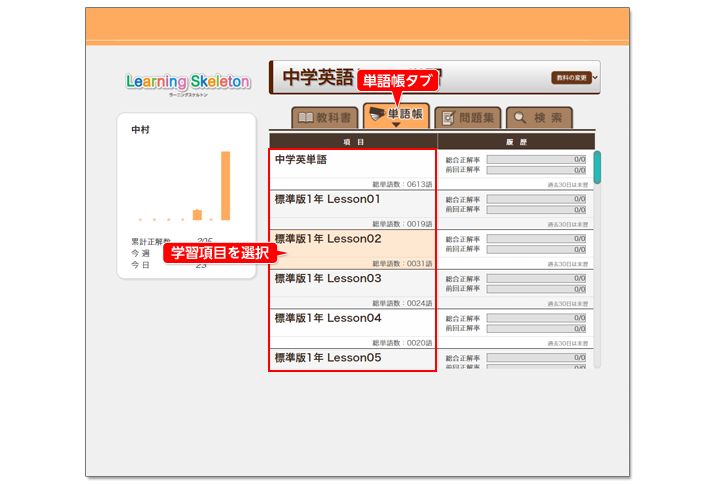The width and height of the screenshot is (715, 484).
Task: Click 前回正解率 bar for Lesson01
Action: pos(536,210)
